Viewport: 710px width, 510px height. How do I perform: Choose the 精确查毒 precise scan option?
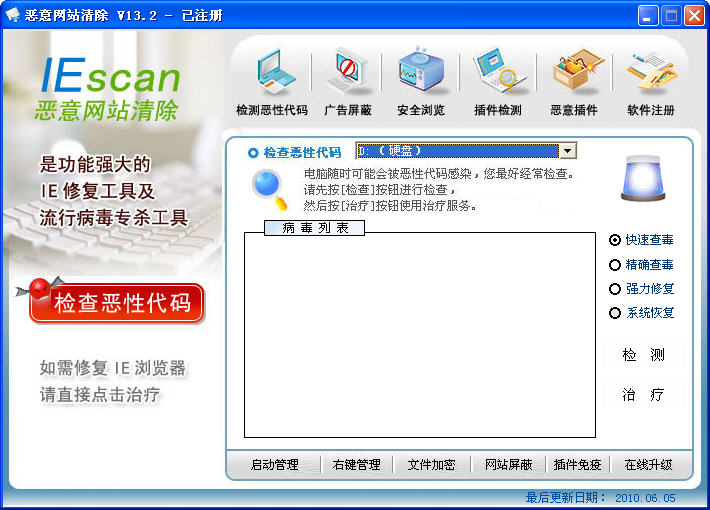(616, 265)
